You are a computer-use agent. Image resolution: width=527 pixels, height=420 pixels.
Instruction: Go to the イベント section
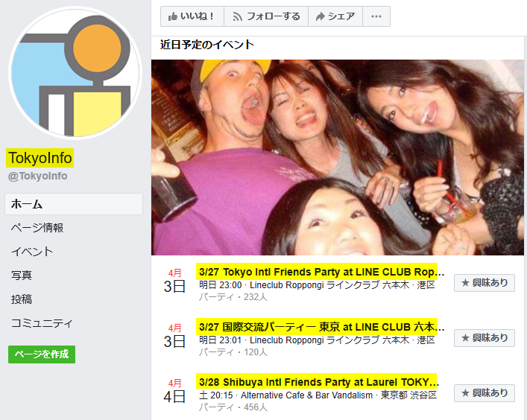pyautogui.click(x=32, y=252)
